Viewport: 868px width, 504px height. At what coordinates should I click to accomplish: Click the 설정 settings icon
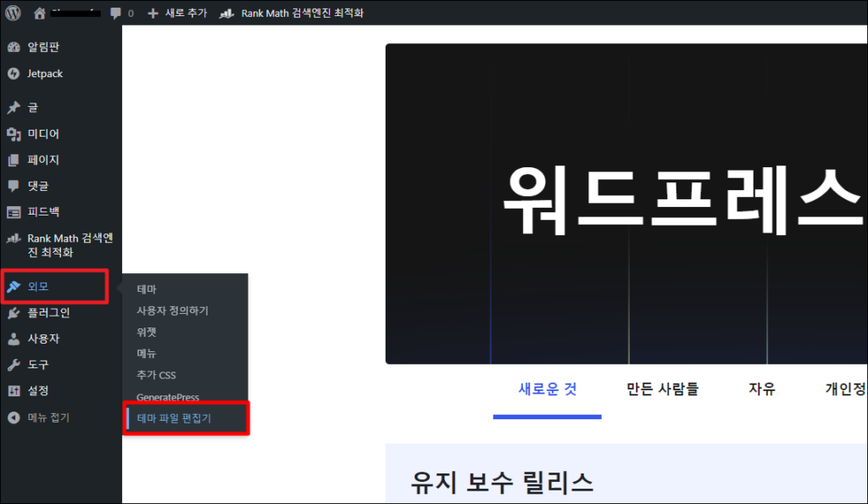[14, 391]
